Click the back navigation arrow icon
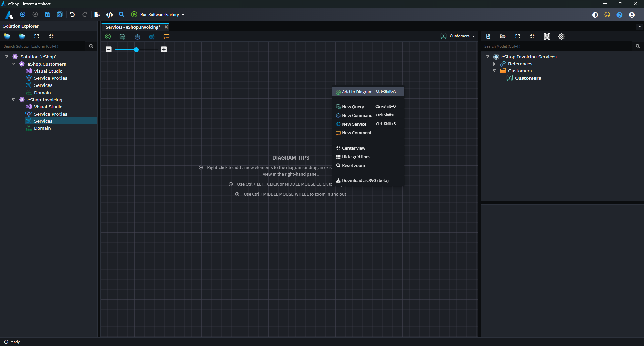 [x=23, y=15]
